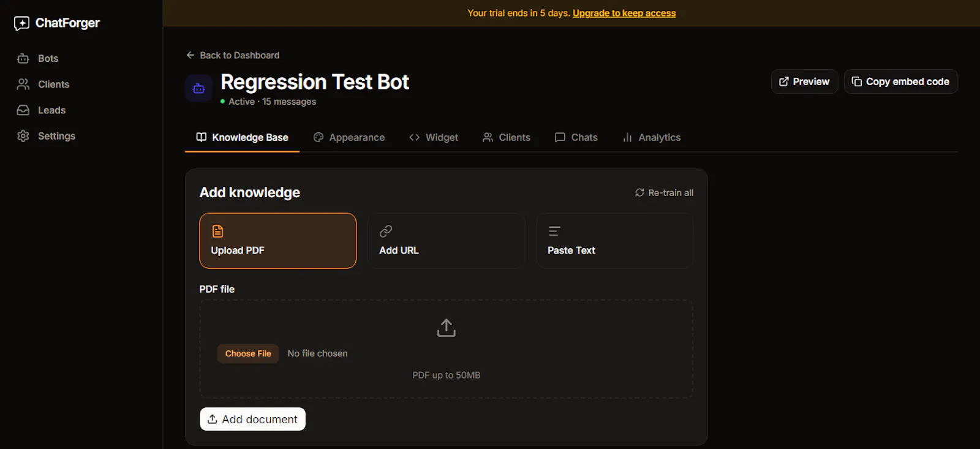Click the Choose File button

coord(248,353)
